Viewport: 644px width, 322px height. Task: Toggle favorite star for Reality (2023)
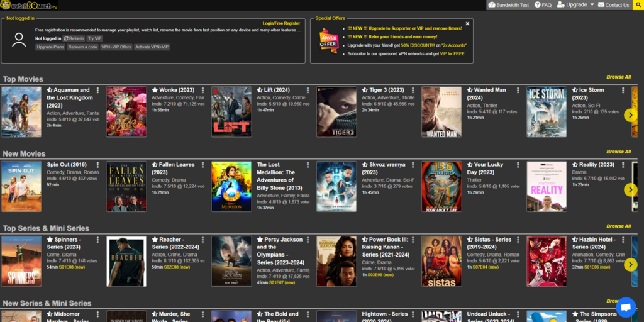(x=575, y=165)
